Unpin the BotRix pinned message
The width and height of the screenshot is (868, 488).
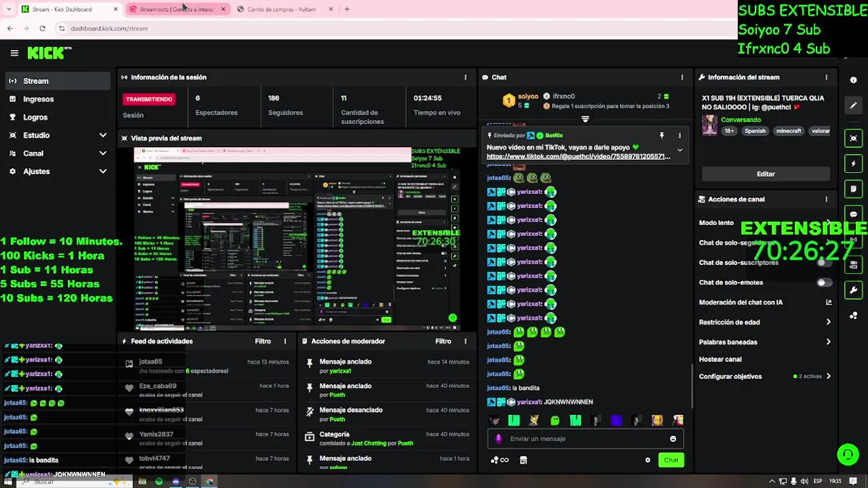point(662,136)
